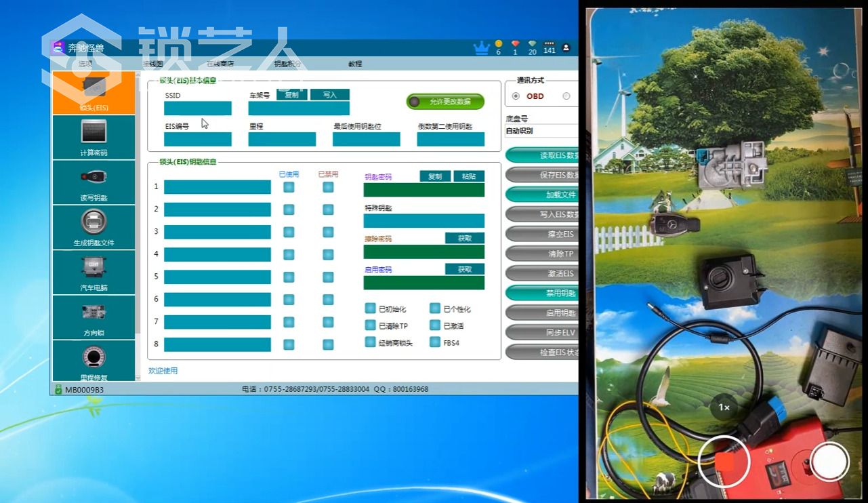The image size is (868, 503).
Task: Click the green 允许更改数据 button
Action: point(445,102)
